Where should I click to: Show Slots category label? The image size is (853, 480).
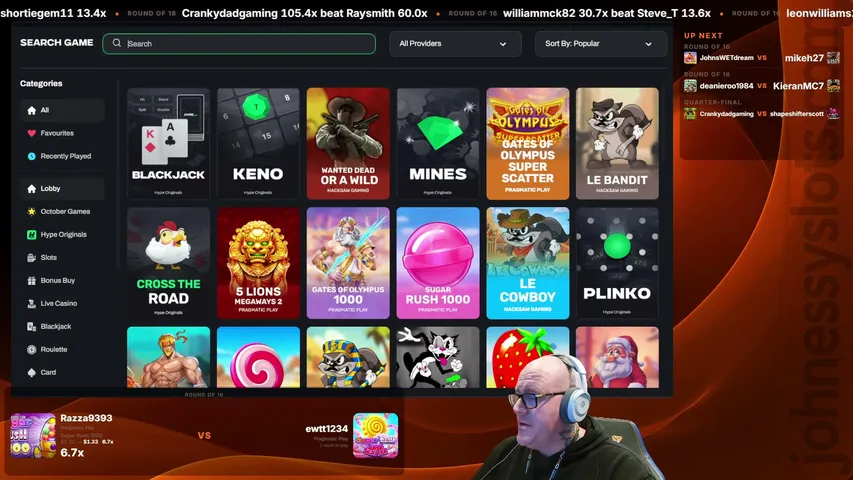[48, 257]
